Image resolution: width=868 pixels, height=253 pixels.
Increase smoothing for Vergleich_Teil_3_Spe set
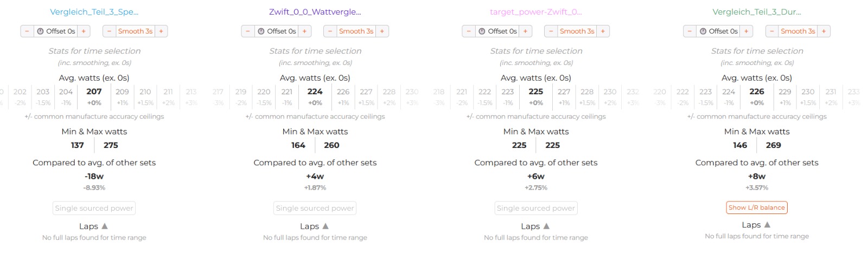[161, 31]
